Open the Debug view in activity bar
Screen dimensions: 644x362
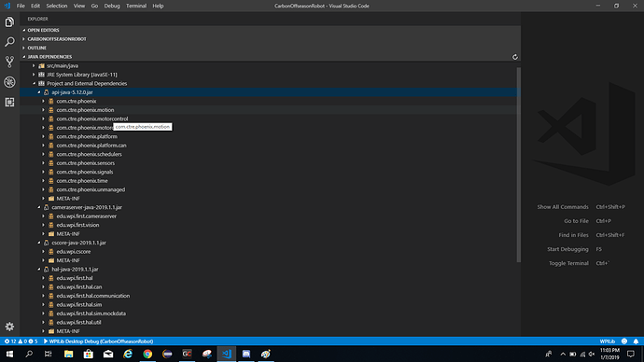[x=9, y=82]
